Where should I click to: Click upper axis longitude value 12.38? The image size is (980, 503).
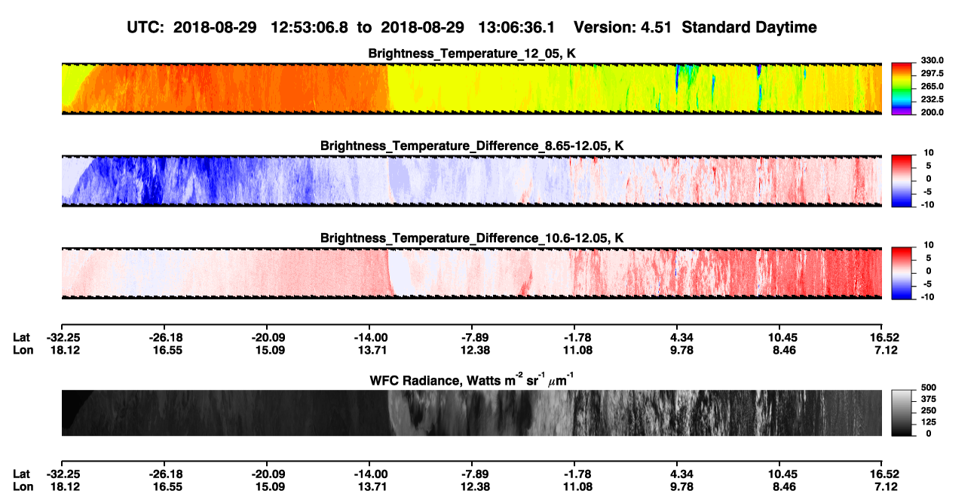click(x=471, y=350)
